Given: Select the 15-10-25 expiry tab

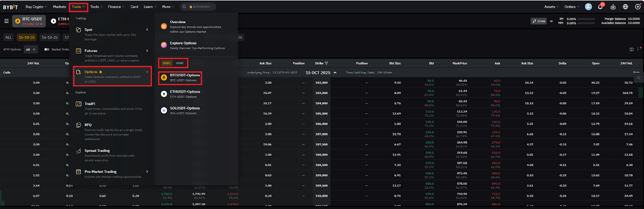Looking at the screenshot, I should point(27,37).
